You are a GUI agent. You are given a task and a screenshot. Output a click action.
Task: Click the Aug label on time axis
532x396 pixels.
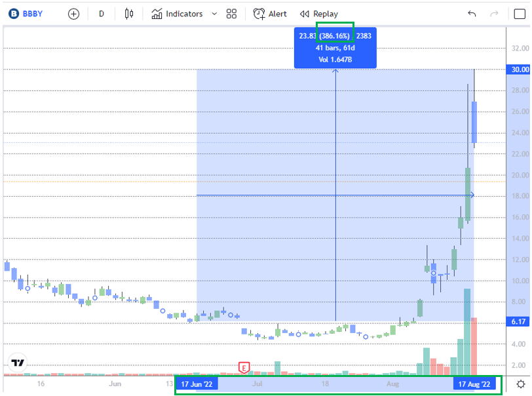pyautogui.click(x=393, y=384)
